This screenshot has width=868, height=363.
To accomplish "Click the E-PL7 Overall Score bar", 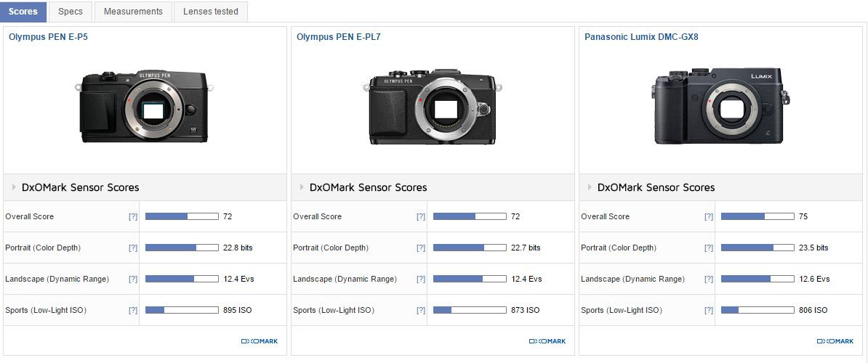I will point(470,216).
